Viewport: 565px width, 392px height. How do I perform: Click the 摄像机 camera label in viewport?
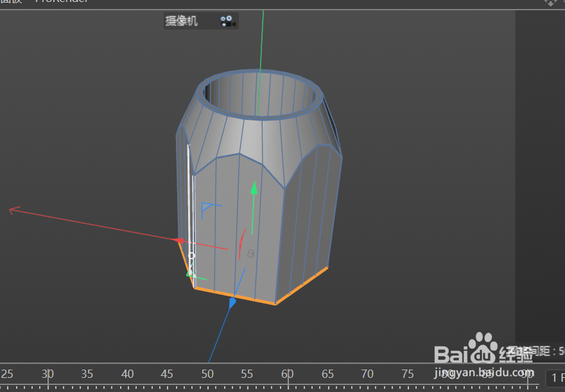click(181, 21)
